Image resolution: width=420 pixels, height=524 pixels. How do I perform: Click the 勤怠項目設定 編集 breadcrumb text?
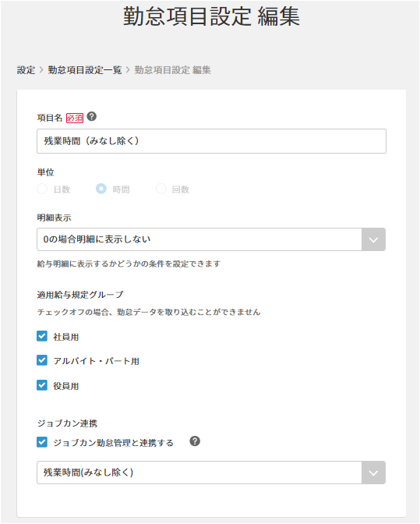click(x=173, y=70)
